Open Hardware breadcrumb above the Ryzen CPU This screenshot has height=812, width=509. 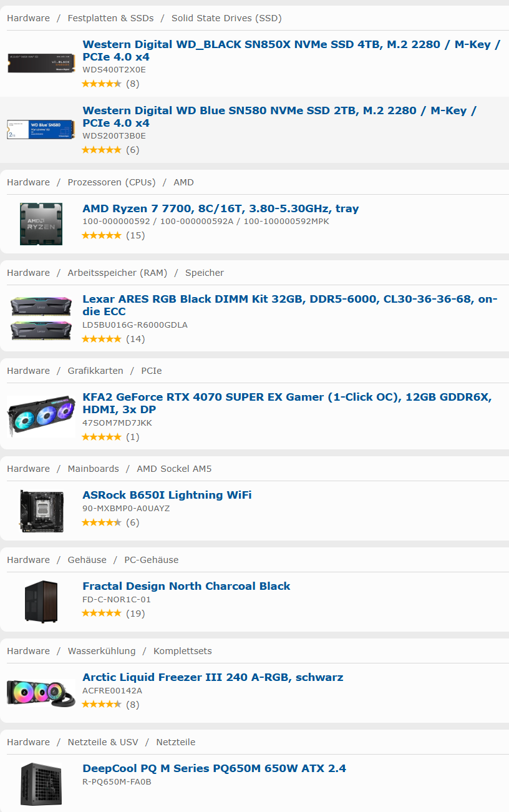[x=28, y=182]
